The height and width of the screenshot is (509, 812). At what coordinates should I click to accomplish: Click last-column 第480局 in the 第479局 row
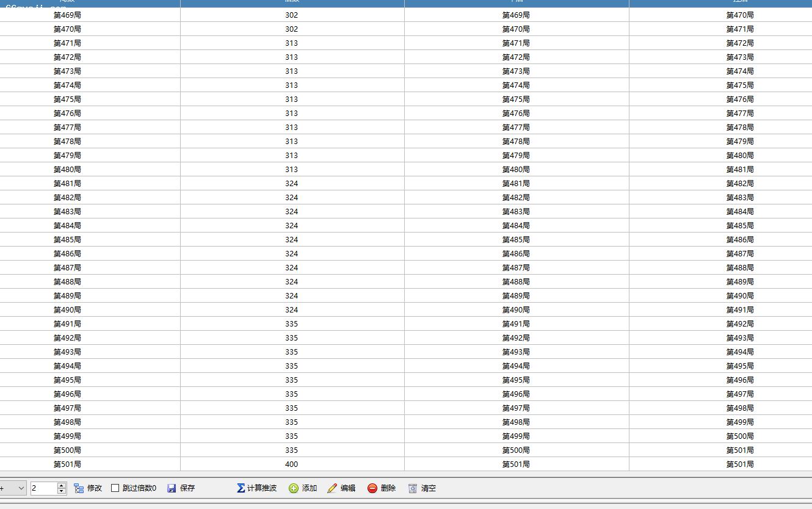[x=740, y=156]
